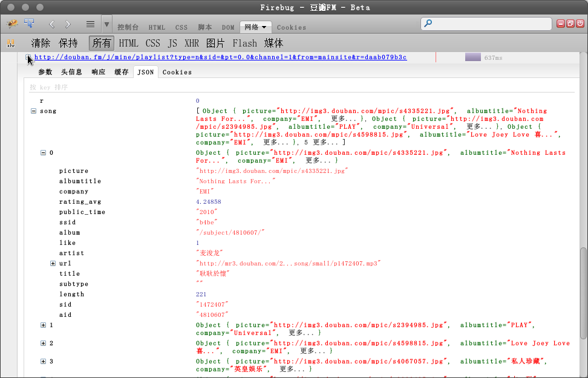The image size is (588, 378).
Task: Focus the Firebug search field
Action: point(486,24)
